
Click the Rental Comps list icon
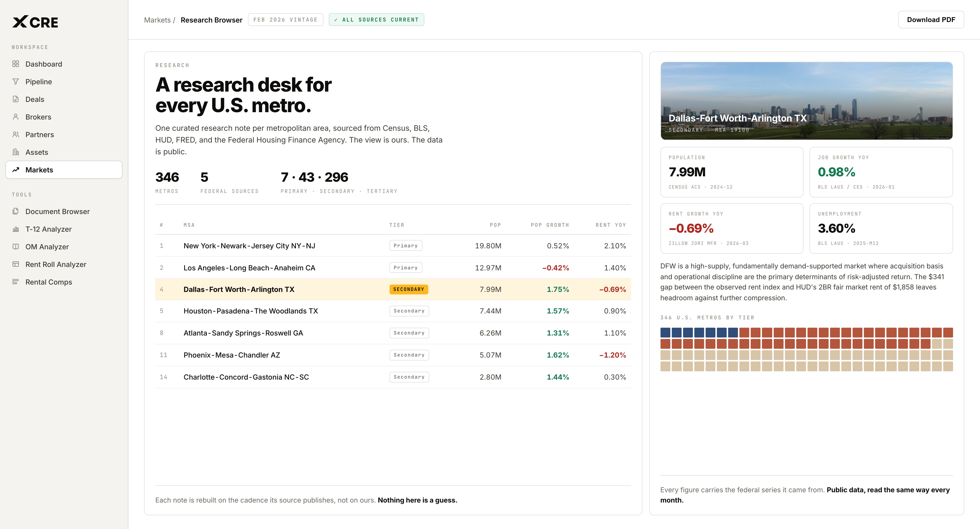click(x=16, y=282)
